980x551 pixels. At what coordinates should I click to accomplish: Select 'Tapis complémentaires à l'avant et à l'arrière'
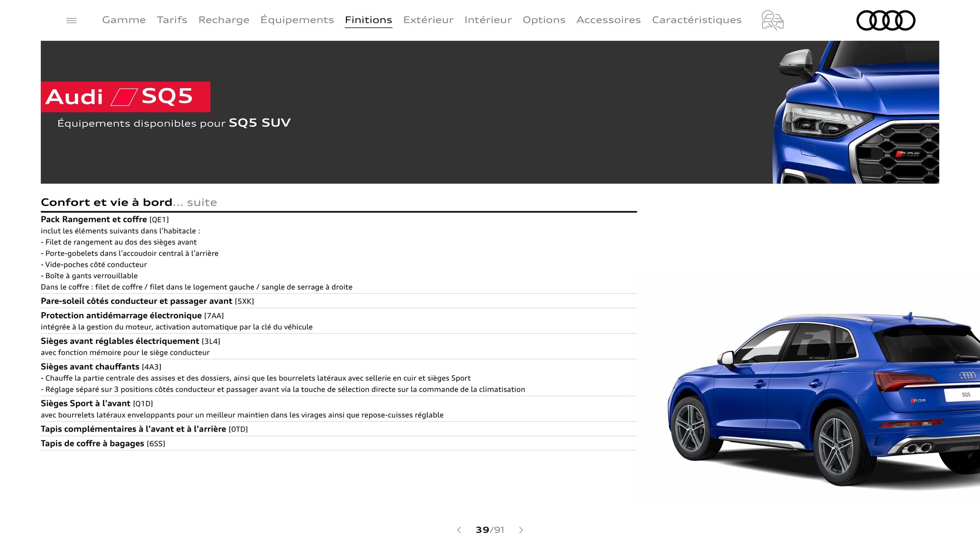(x=133, y=429)
